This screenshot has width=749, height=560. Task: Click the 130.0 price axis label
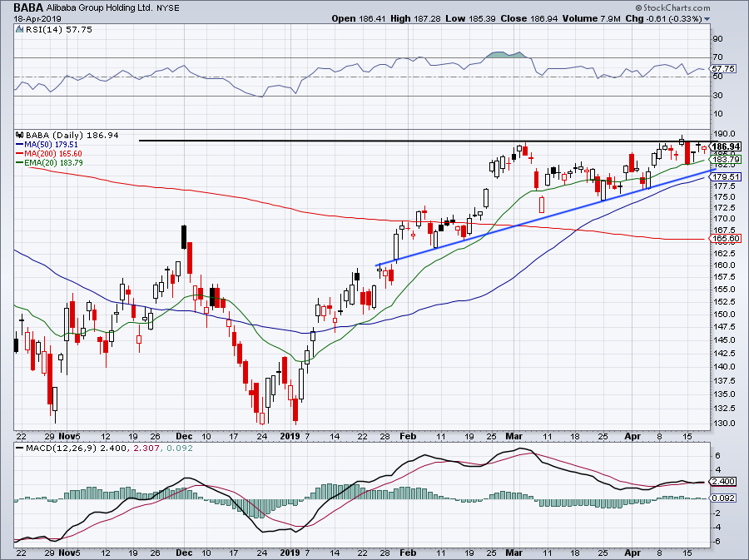[725, 423]
